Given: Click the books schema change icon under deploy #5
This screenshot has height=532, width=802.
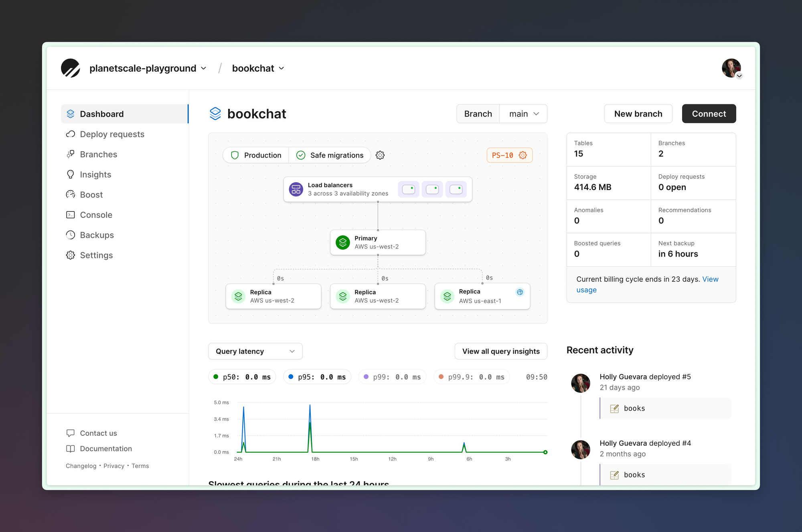Looking at the screenshot, I should [x=614, y=409].
